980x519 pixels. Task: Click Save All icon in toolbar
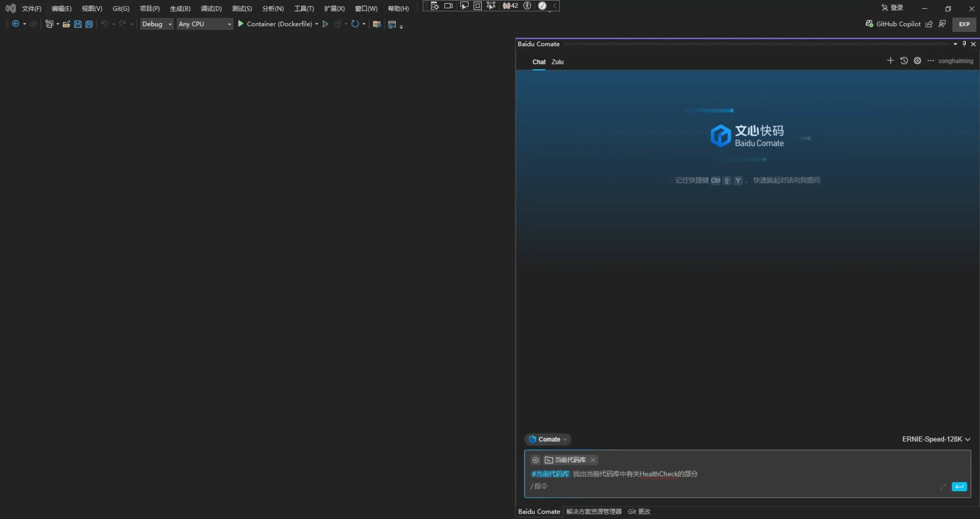pyautogui.click(x=89, y=24)
